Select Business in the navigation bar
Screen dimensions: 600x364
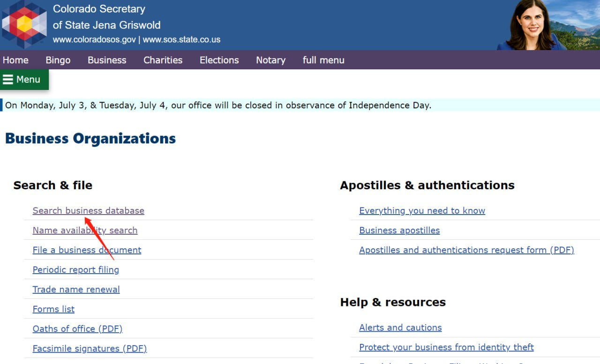pyautogui.click(x=107, y=60)
